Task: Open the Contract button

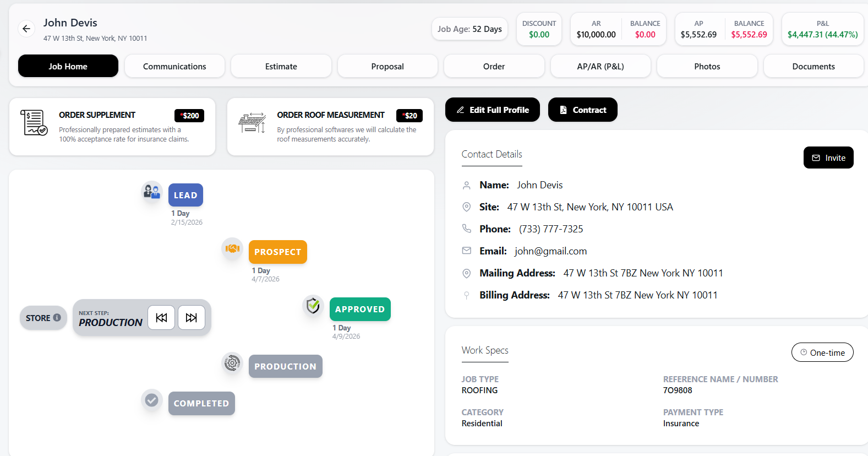Action: click(583, 110)
